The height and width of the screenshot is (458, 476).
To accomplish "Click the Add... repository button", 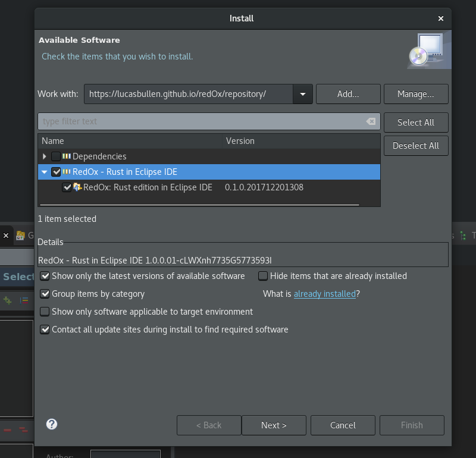I will pos(348,94).
